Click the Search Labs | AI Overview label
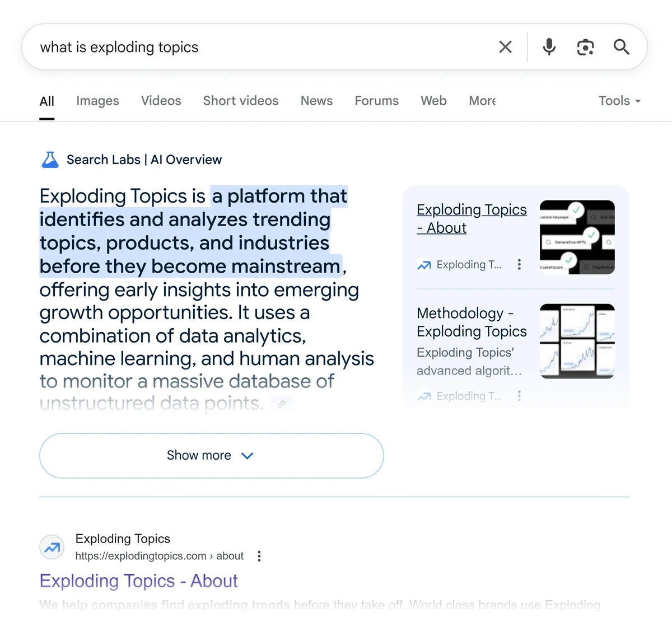Viewport: 672px width, 622px height. coord(144,160)
